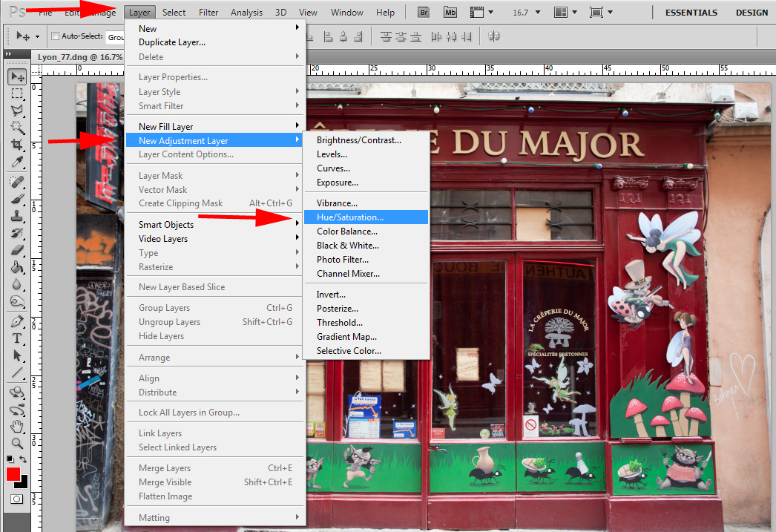Select the Polygonal Lasso tool

click(17, 111)
